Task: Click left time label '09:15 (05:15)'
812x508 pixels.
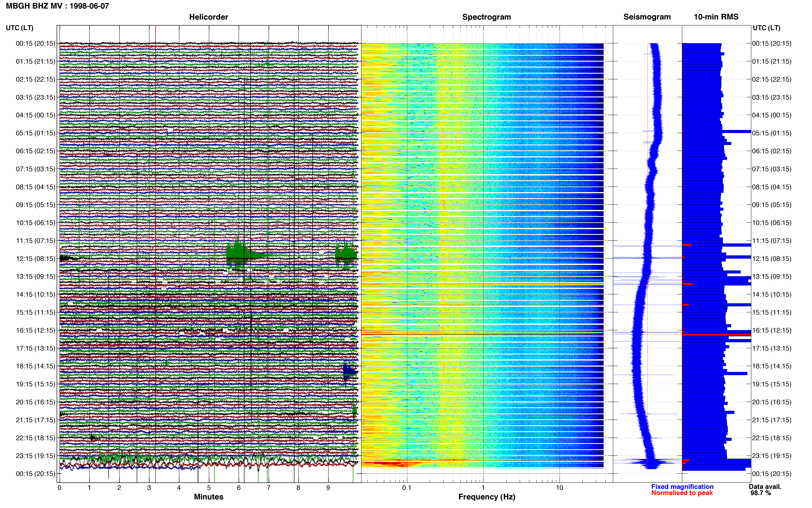Action: pyautogui.click(x=36, y=205)
